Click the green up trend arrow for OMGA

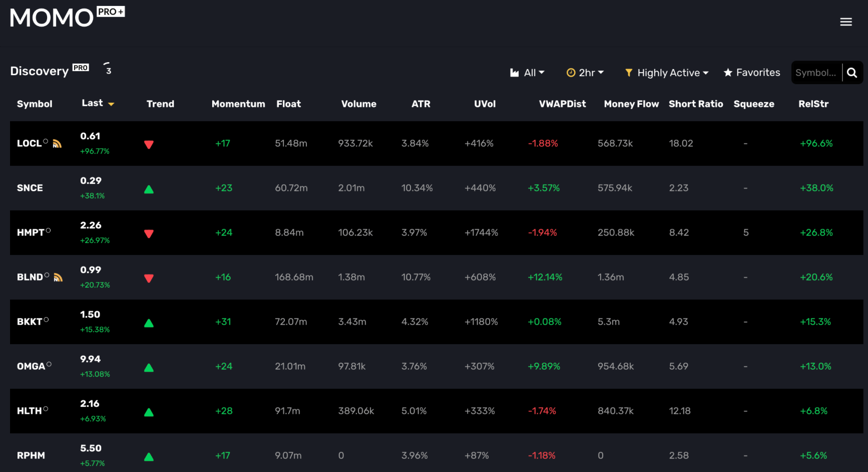[x=149, y=368]
